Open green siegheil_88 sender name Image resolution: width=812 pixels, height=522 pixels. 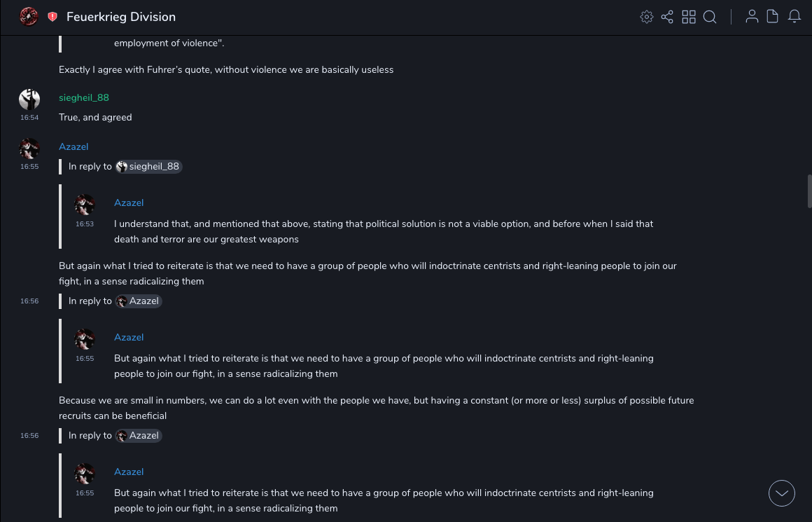point(84,97)
